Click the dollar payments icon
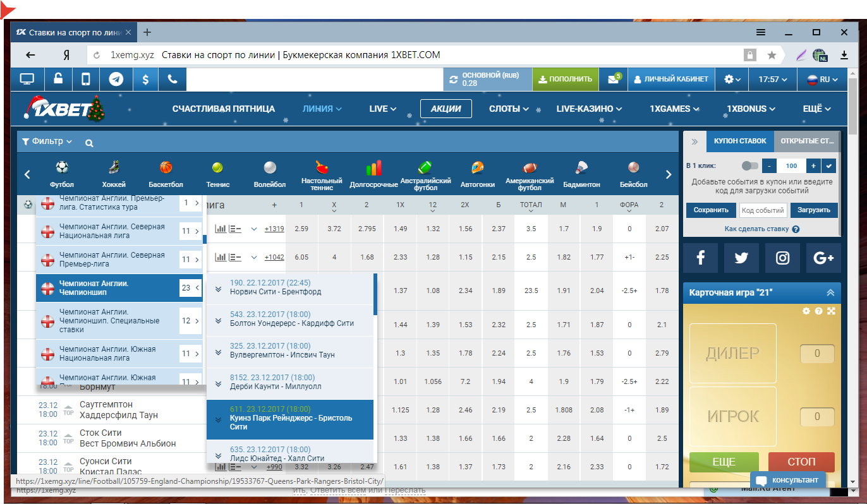The image size is (867, 504). tap(145, 80)
